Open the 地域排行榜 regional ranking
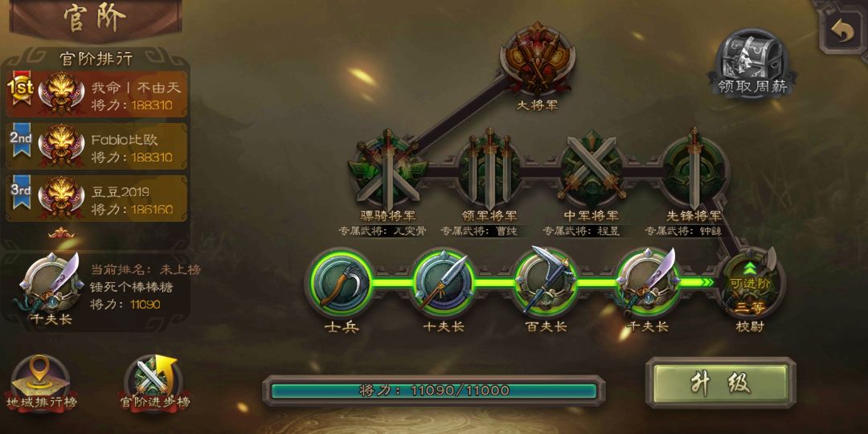 (41, 383)
